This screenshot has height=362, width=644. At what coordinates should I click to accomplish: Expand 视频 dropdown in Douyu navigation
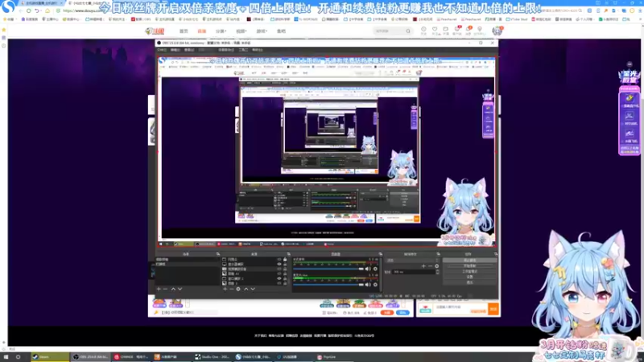(241, 31)
